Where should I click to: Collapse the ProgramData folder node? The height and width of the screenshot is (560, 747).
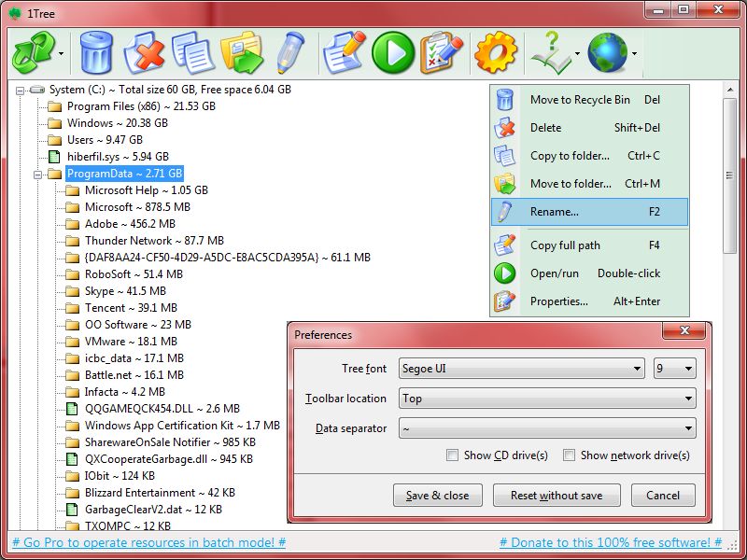(35, 173)
